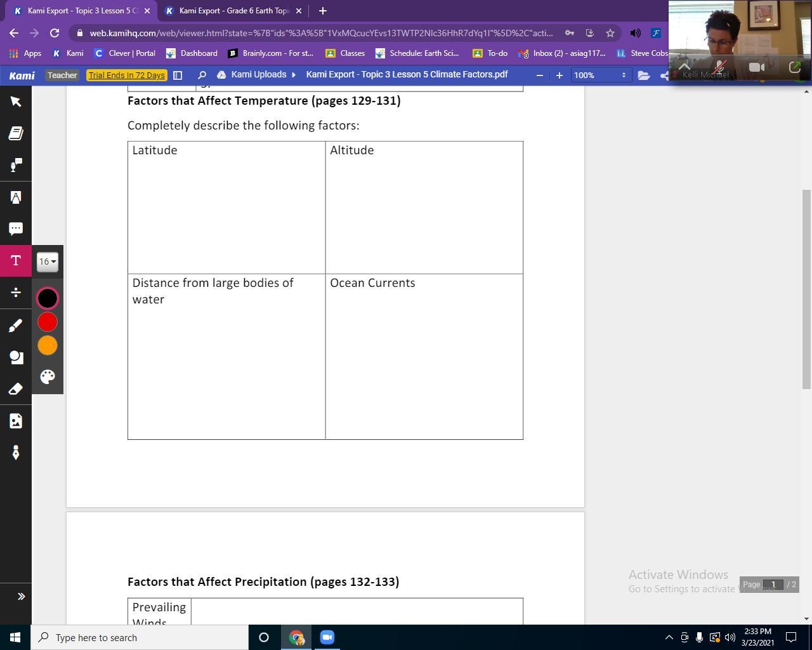Viewport: 812px width, 650px height.
Task: Toggle camera in Zoom video overlay
Action: (757, 67)
